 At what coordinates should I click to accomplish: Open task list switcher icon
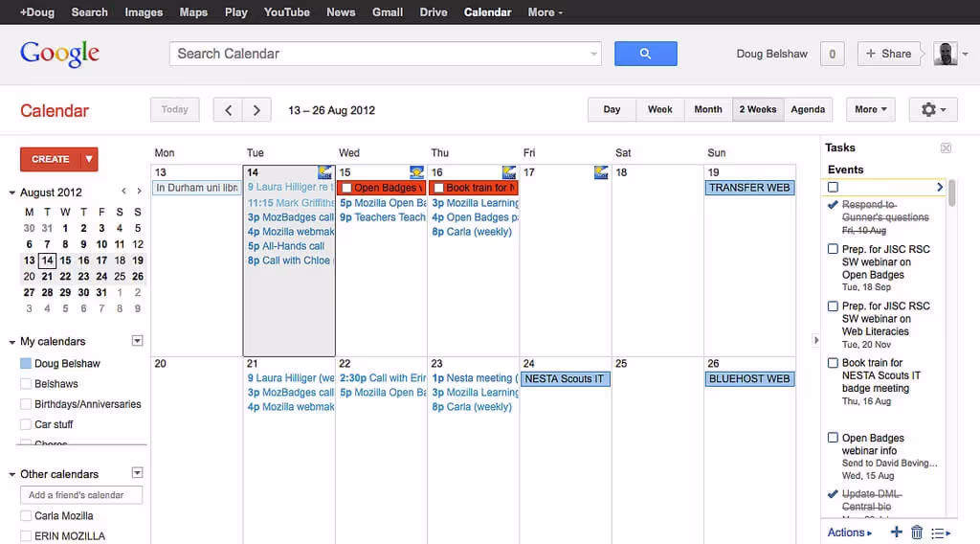[x=941, y=533]
